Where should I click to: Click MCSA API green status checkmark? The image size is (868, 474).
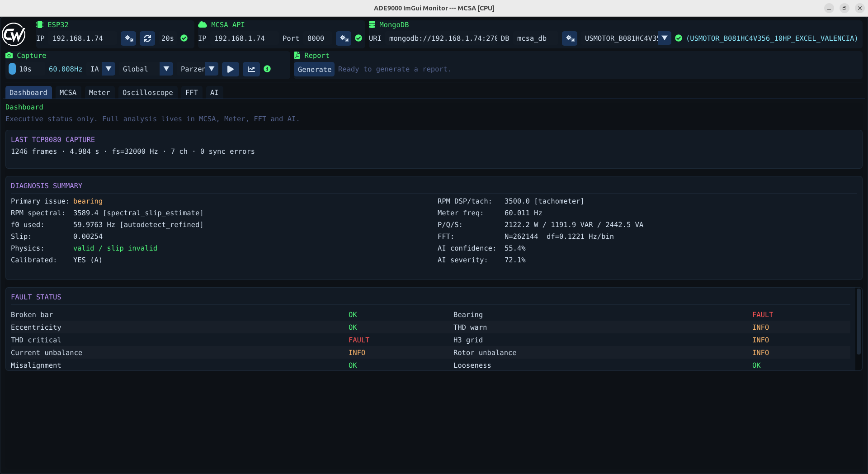(359, 38)
